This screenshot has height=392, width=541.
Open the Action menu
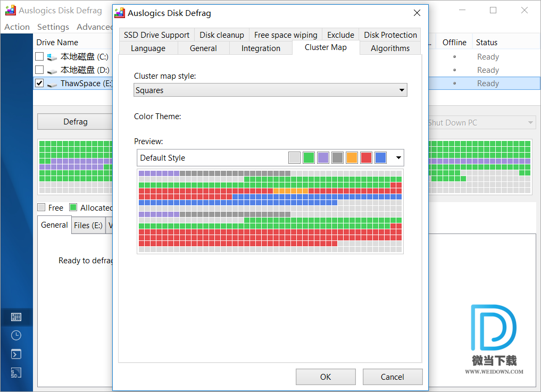17,27
